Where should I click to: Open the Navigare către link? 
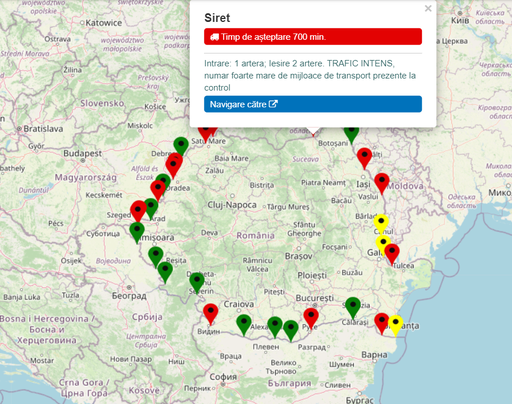tap(313, 104)
